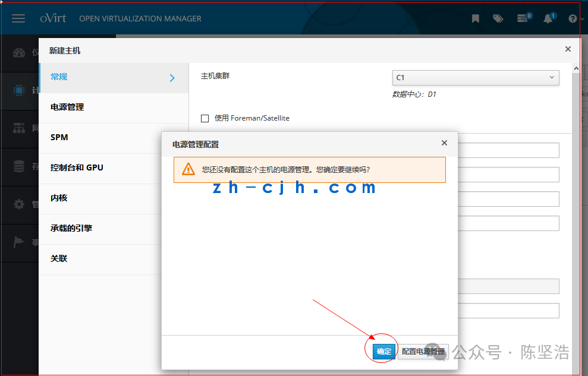Click the 配置电源管理 button
The height and width of the screenshot is (376, 588).
[423, 351]
